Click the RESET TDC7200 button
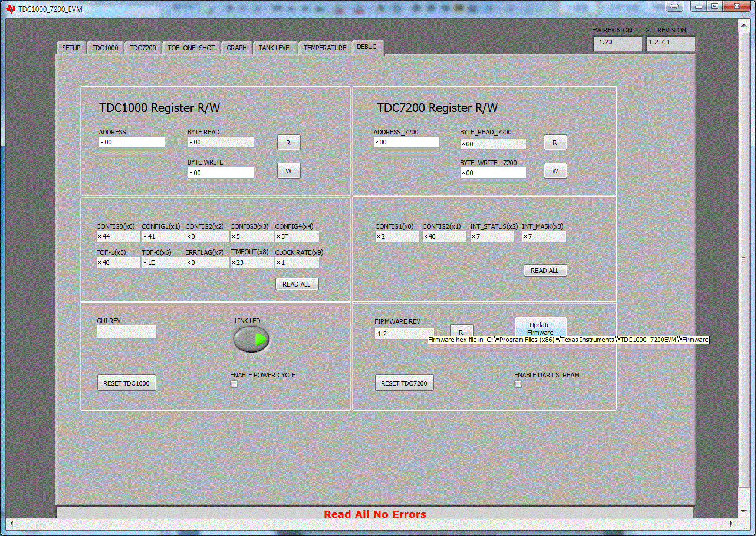 [x=405, y=383]
